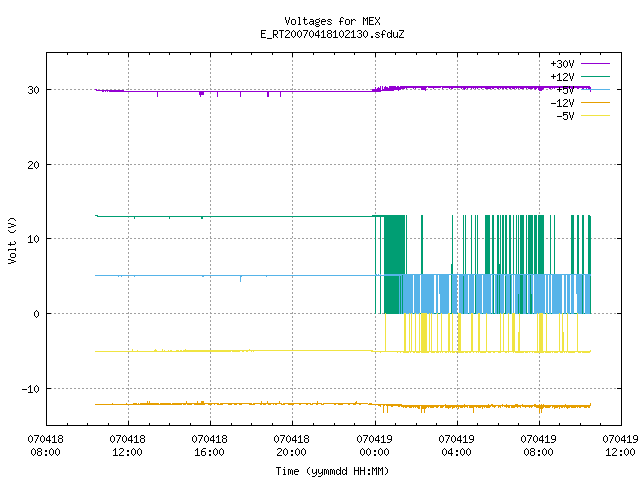Click the -12V legend label
Image resolution: width=640 pixels, height=480 pixels.
tap(562, 103)
